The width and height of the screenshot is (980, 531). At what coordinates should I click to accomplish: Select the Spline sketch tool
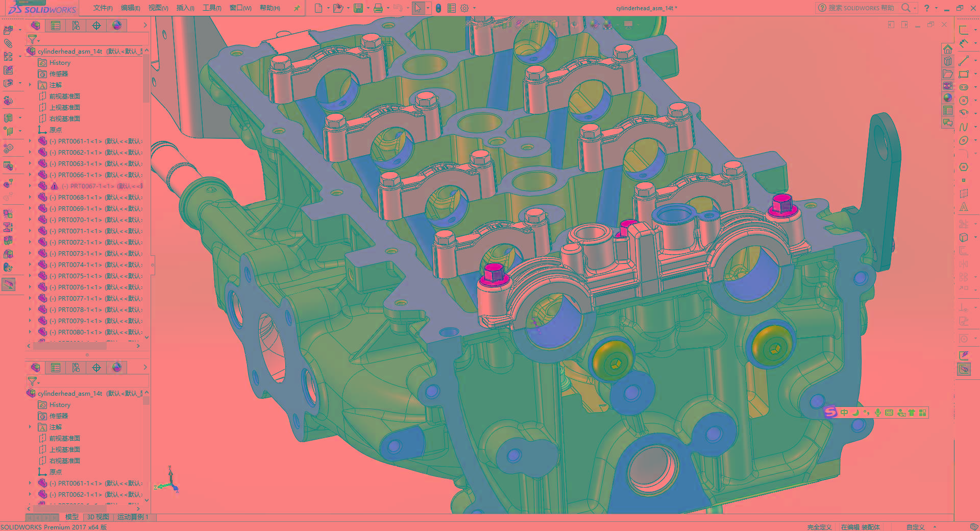(x=963, y=127)
